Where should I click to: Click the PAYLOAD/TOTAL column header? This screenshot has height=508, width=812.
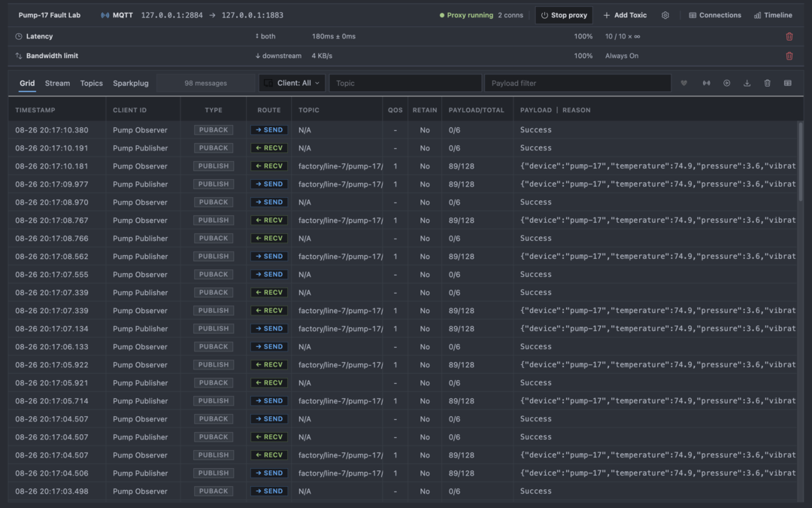coord(477,110)
